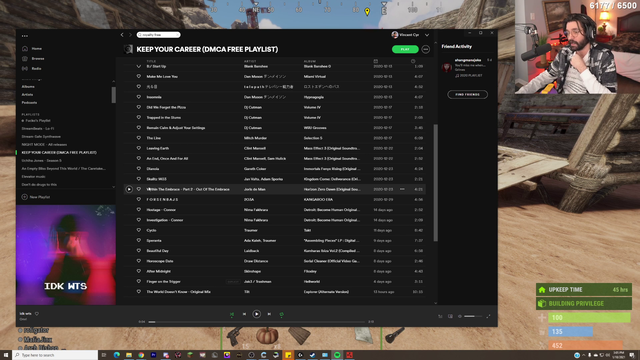The height and width of the screenshot is (360, 640).
Task: Enter full screen with the expand icon
Action: 488,316
